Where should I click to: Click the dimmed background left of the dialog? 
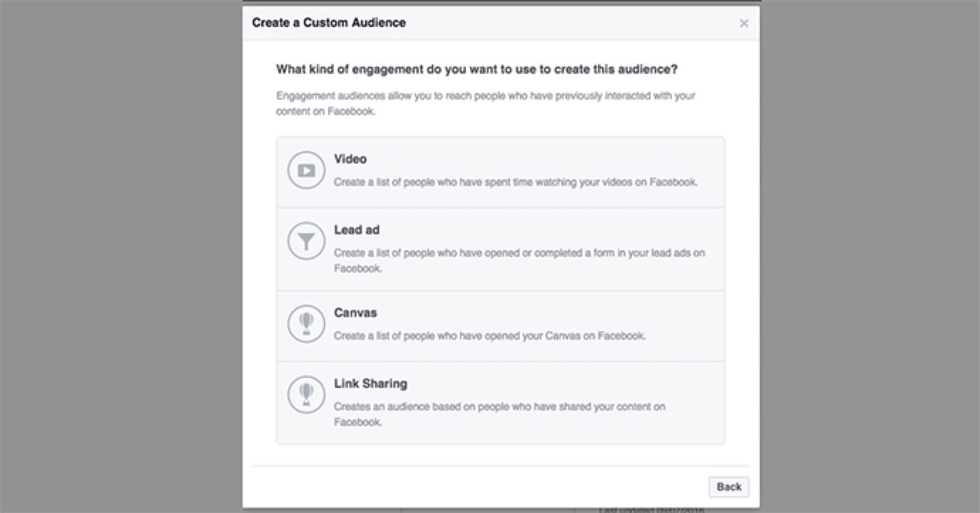121,256
